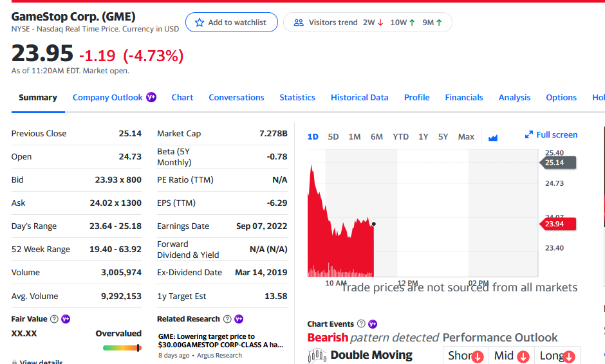The image size is (605, 364).
Task: Click the Beta value -0.78
Action: coord(277,156)
